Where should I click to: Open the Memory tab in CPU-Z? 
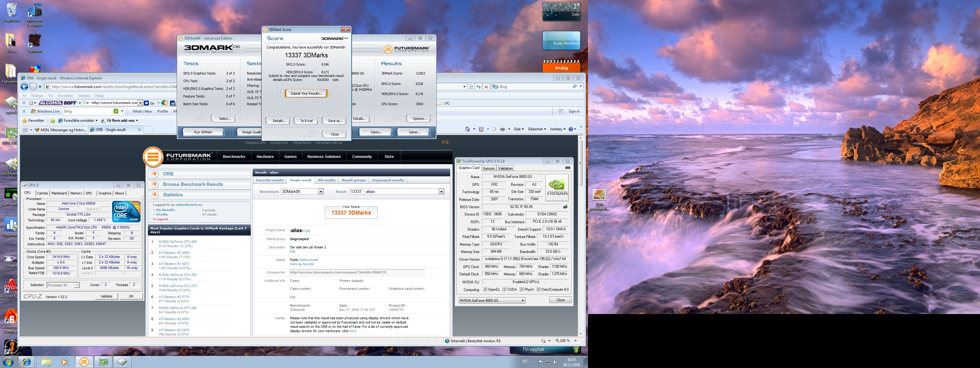tap(76, 193)
